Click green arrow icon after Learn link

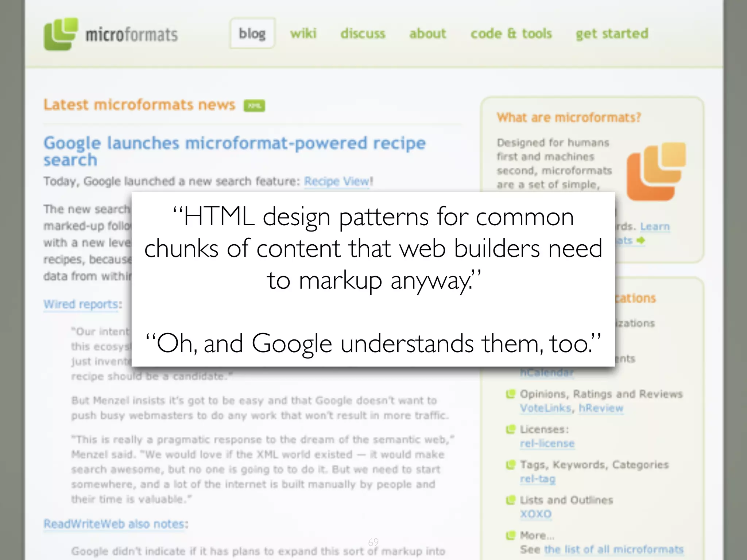[x=640, y=240]
